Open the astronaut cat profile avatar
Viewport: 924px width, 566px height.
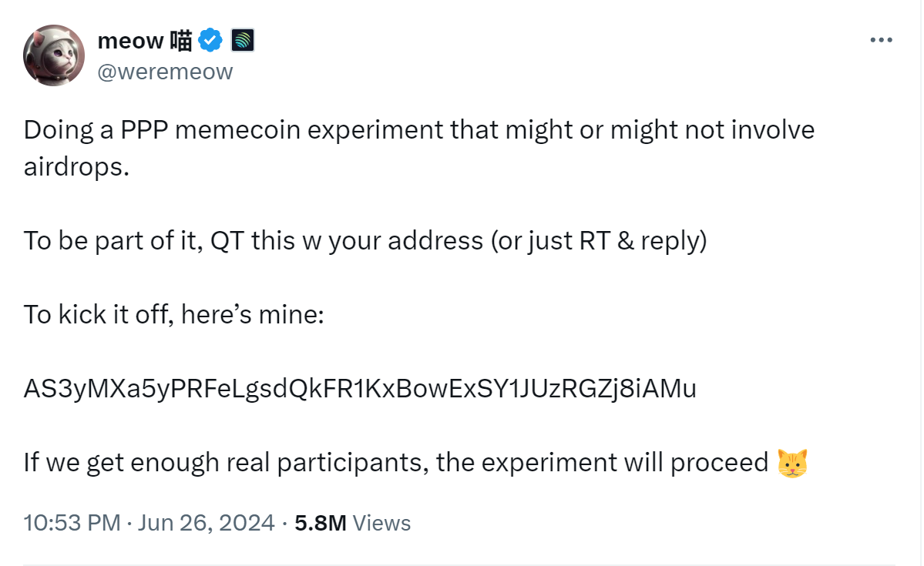tap(54, 55)
